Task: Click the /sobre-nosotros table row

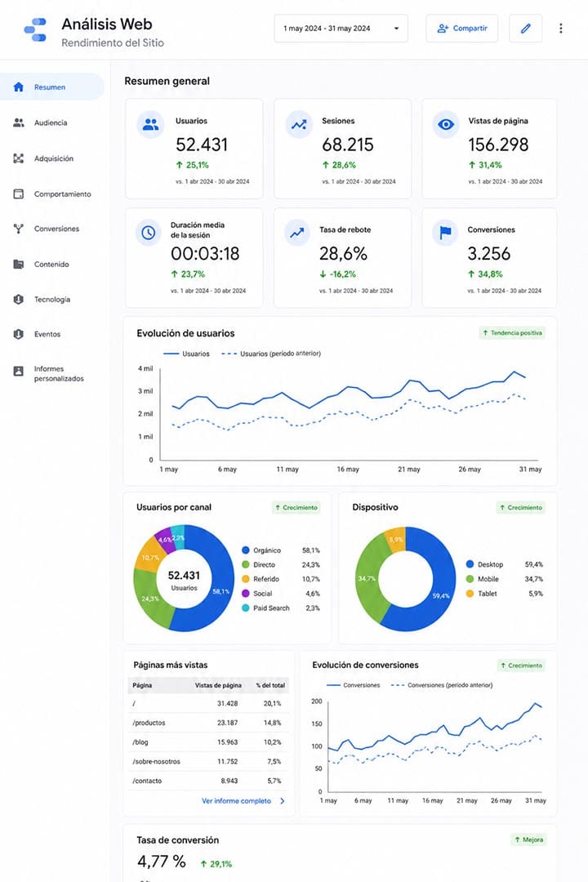Action: pos(207,762)
